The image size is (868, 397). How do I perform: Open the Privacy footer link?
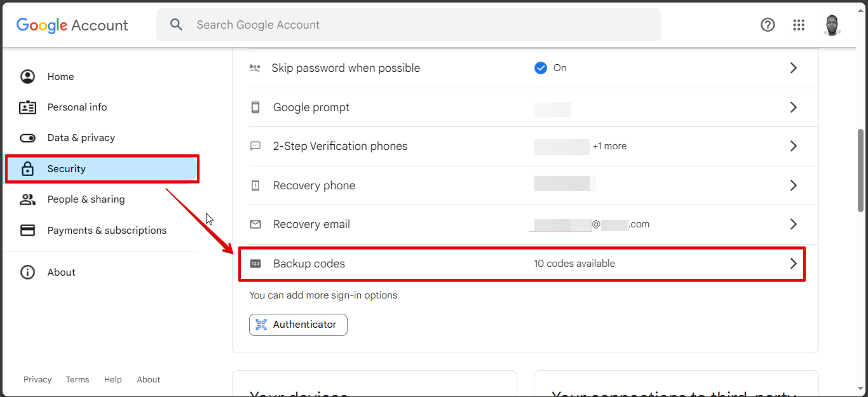[x=37, y=380]
